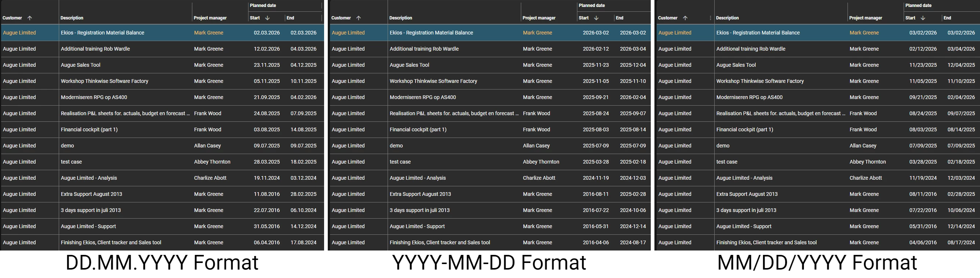
Task: Click the Customer ascending sort arrow in DD.MM.YYYY grid
Action: [30, 18]
